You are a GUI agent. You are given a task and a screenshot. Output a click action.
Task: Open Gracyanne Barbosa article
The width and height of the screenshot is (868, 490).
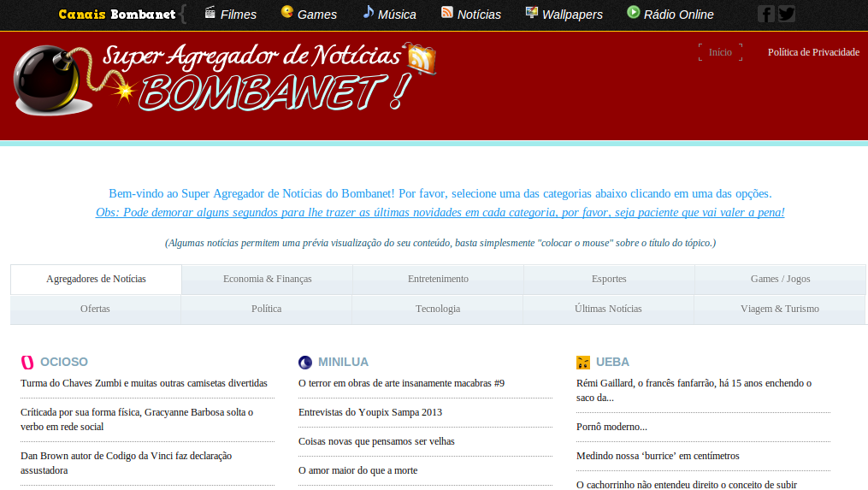tap(137, 420)
